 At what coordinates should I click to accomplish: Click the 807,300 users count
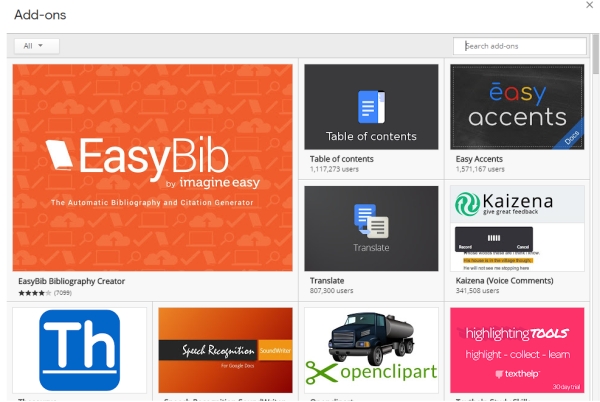click(331, 291)
